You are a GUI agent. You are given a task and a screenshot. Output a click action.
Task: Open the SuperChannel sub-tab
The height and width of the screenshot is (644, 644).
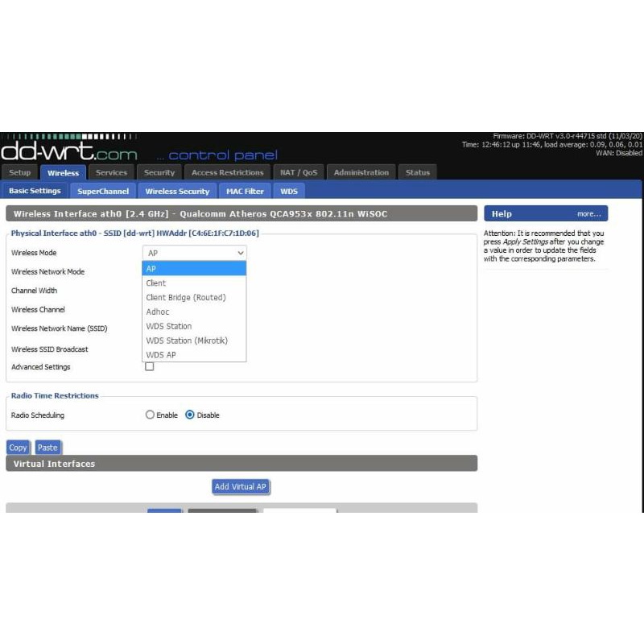(103, 191)
